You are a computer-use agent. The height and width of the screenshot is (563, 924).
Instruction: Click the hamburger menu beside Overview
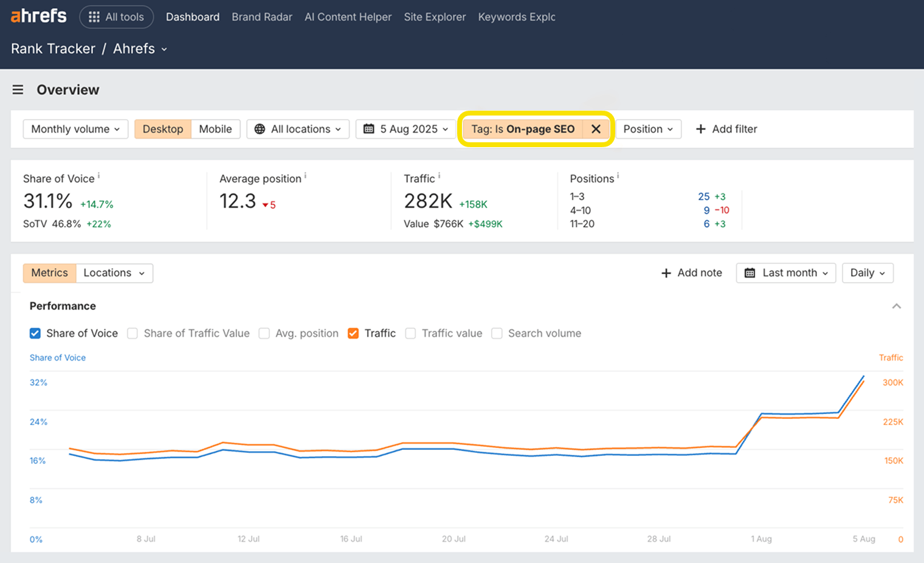coord(18,89)
